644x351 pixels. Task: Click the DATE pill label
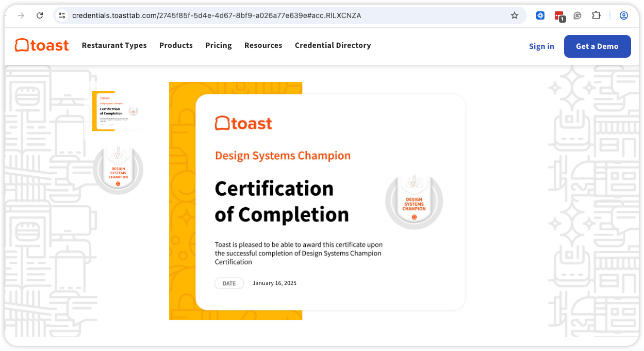click(x=229, y=283)
